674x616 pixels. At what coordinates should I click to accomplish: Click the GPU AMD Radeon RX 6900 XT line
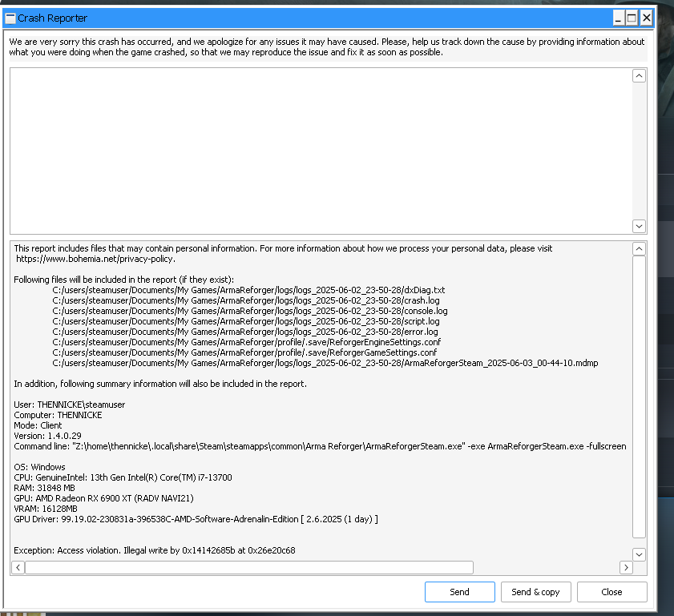103,498
